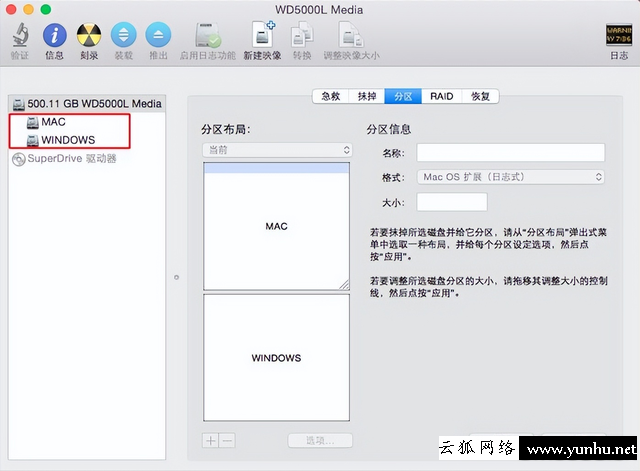Screen dimensions: 640x471
Task: Open the partition layout (当前) dropdown
Action: click(278, 150)
